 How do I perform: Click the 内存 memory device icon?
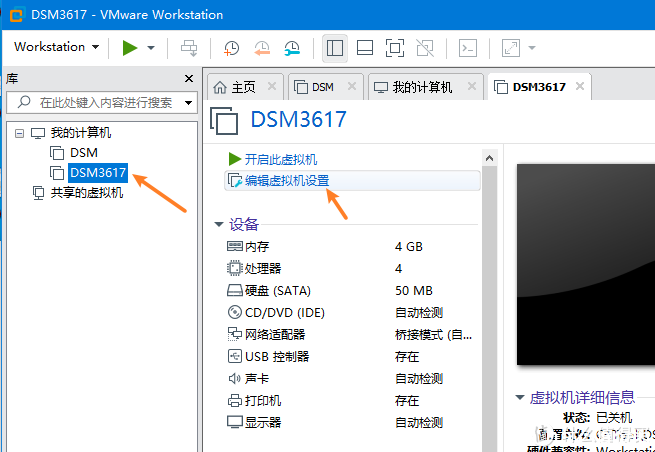click(234, 246)
